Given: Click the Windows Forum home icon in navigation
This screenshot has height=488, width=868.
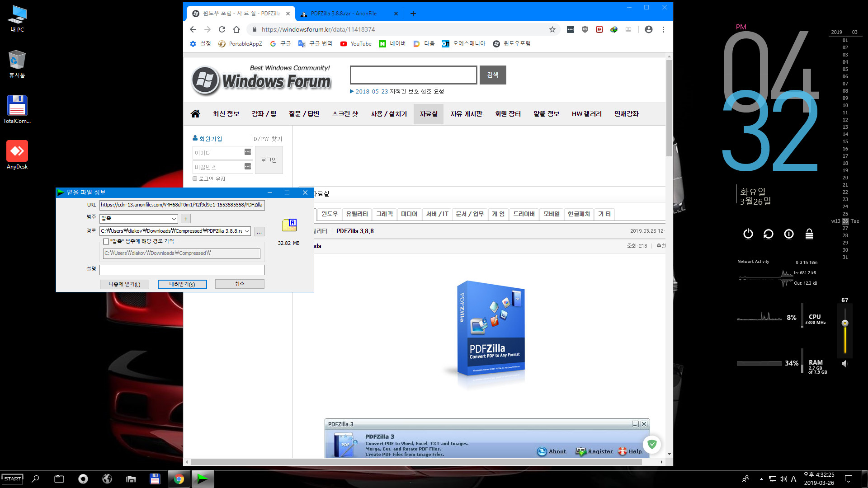Looking at the screenshot, I should pos(195,113).
